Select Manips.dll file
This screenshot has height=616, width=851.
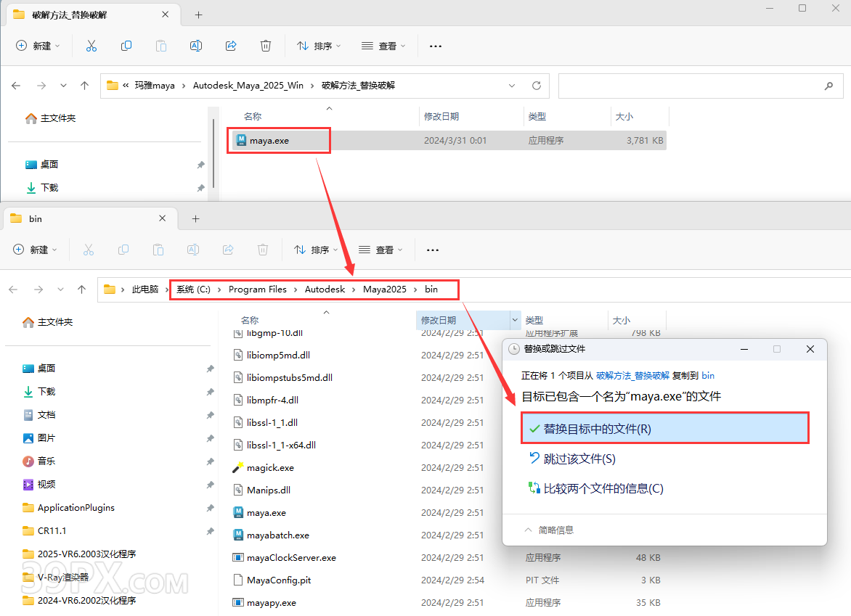[268, 490]
